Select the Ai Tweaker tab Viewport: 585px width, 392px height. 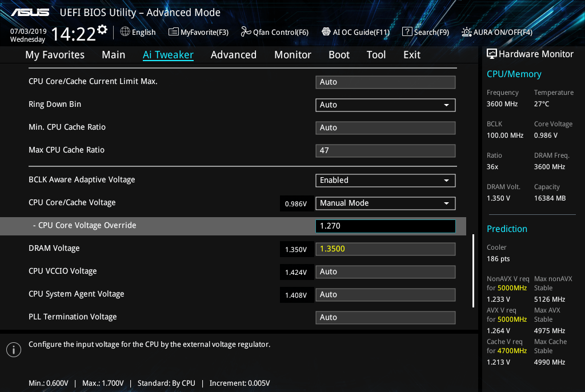(168, 55)
